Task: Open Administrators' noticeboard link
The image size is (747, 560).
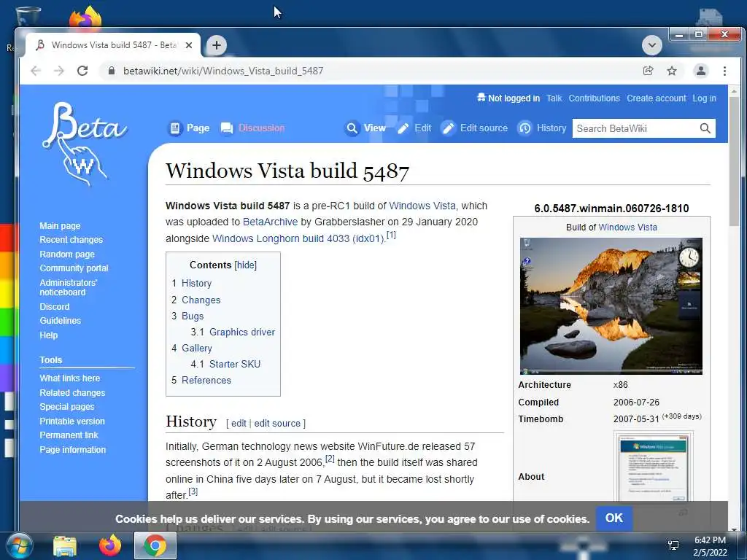Action: pyautogui.click(x=68, y=287)
